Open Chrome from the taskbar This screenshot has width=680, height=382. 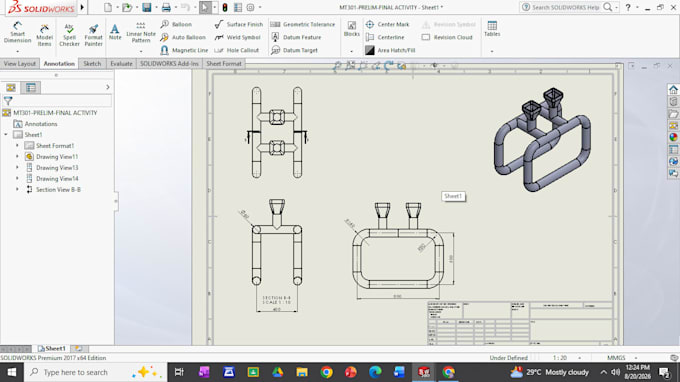coord(327,372)
